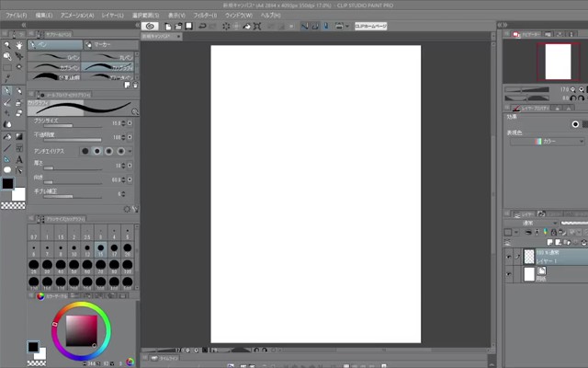The height and width of the screenshot is (368, 588).
Task: Select the weak anti-aliasing option
Action: coord(97,151)
